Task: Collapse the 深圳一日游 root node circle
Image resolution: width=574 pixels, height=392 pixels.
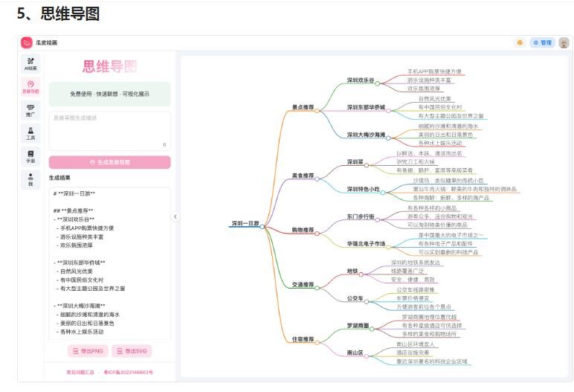Action: 262,226
